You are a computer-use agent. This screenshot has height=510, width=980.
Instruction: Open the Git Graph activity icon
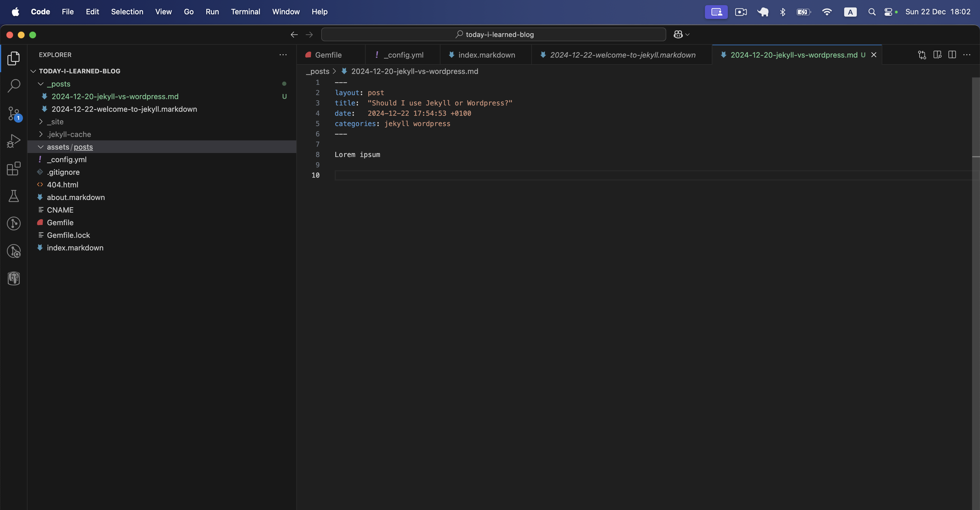pyautogui.click(x=14, y=223)
